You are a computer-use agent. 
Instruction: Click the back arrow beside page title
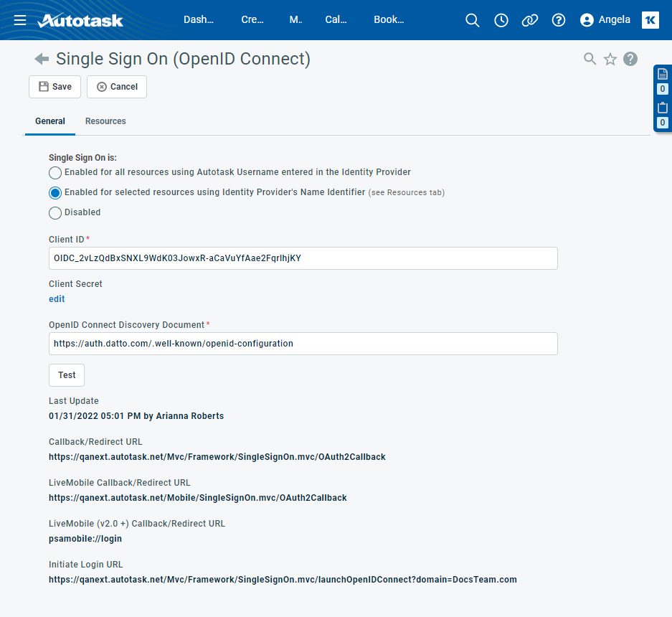42,59
